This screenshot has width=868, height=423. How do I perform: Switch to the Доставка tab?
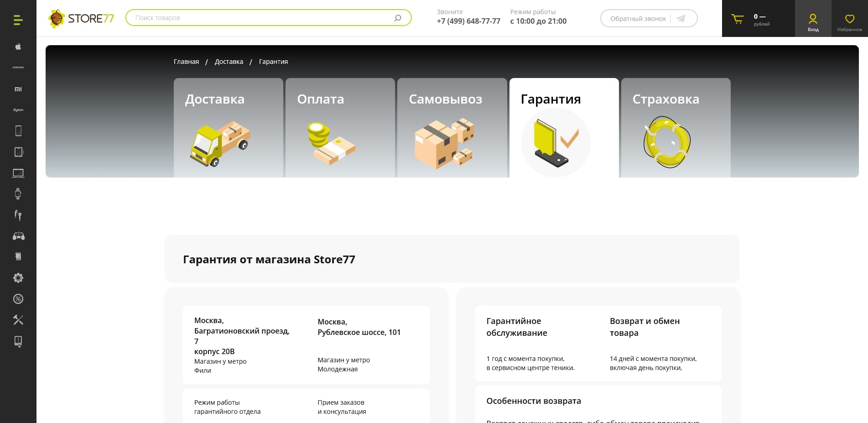click(228, 127)
